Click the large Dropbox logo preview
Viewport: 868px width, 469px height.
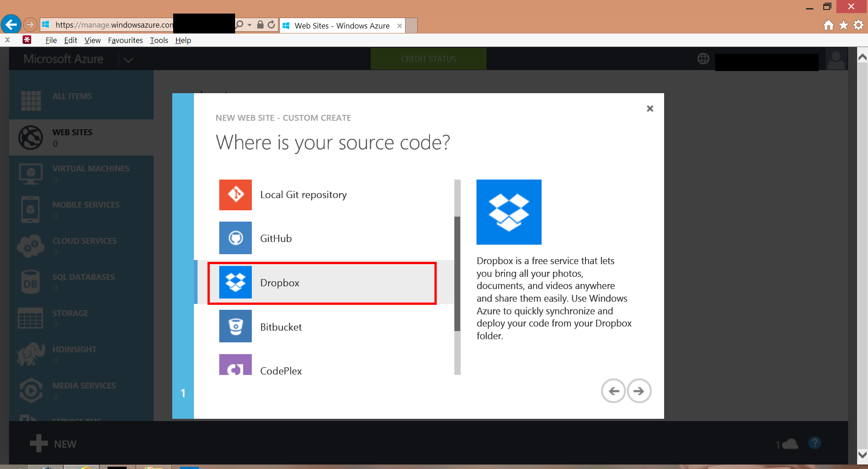point(509,212)
